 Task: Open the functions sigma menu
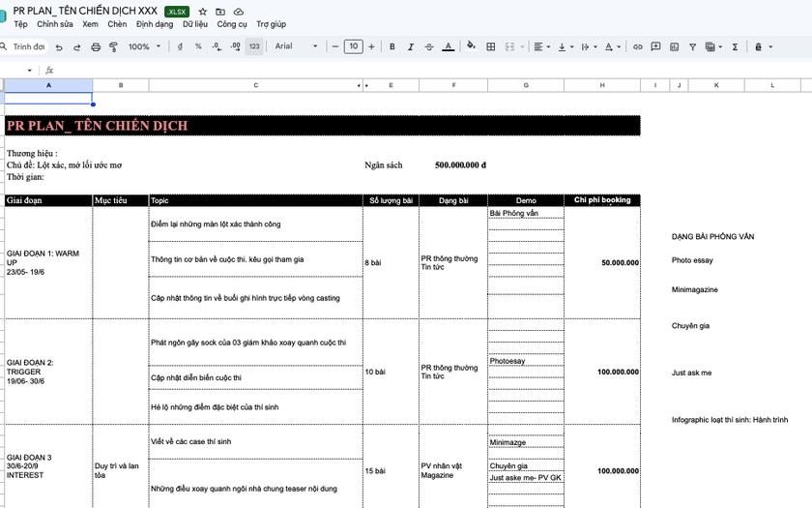(735, 46)
